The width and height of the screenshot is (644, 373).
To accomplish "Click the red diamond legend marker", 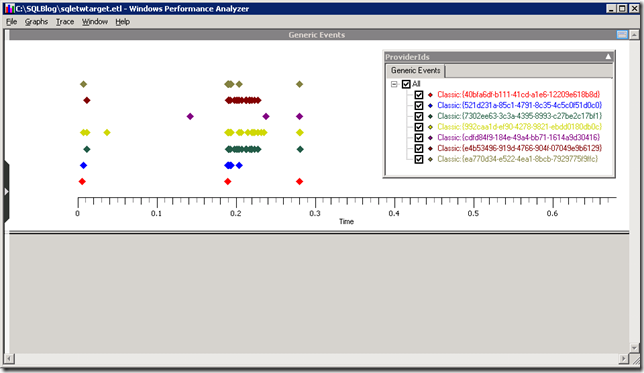I will pyautogui.click(x=430, y=95).
